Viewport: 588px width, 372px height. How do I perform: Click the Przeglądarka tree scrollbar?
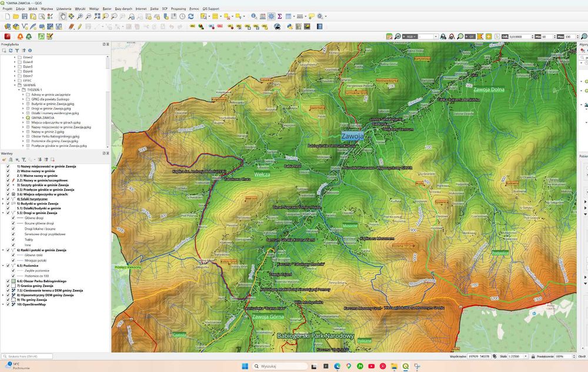pyautogui.click(x=108, y=101)
